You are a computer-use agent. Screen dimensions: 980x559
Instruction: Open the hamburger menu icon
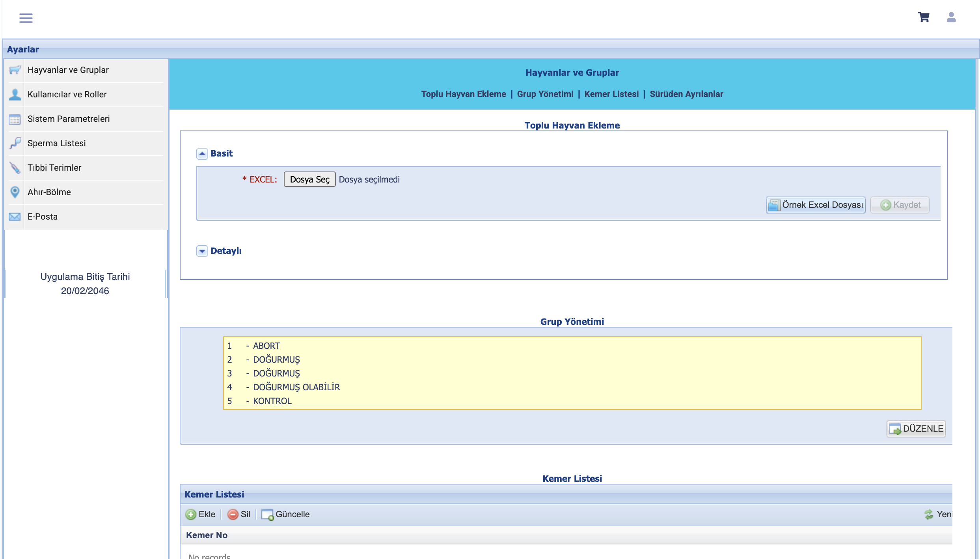click(x=26, y=18)
